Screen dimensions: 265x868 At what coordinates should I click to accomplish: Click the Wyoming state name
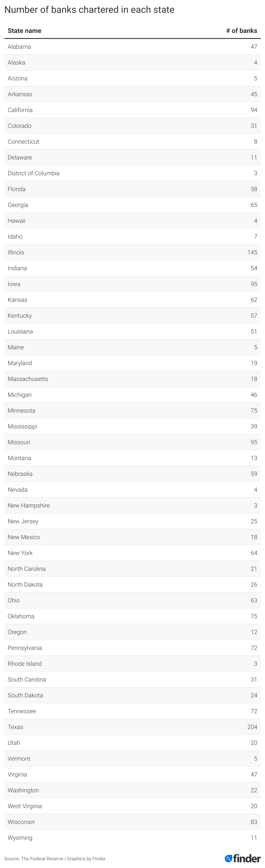(20, 838)
